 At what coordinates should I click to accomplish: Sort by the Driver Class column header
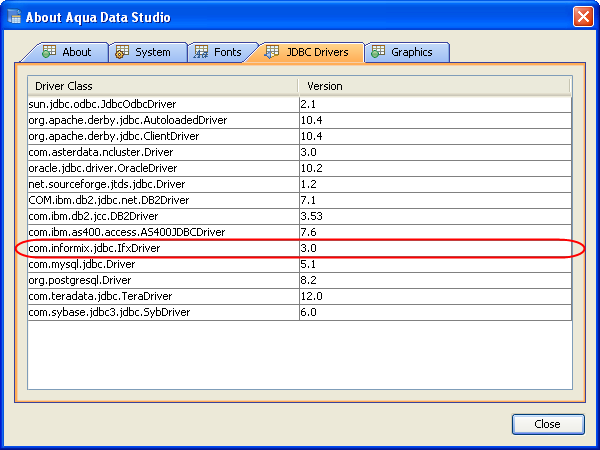coord(163,86)
